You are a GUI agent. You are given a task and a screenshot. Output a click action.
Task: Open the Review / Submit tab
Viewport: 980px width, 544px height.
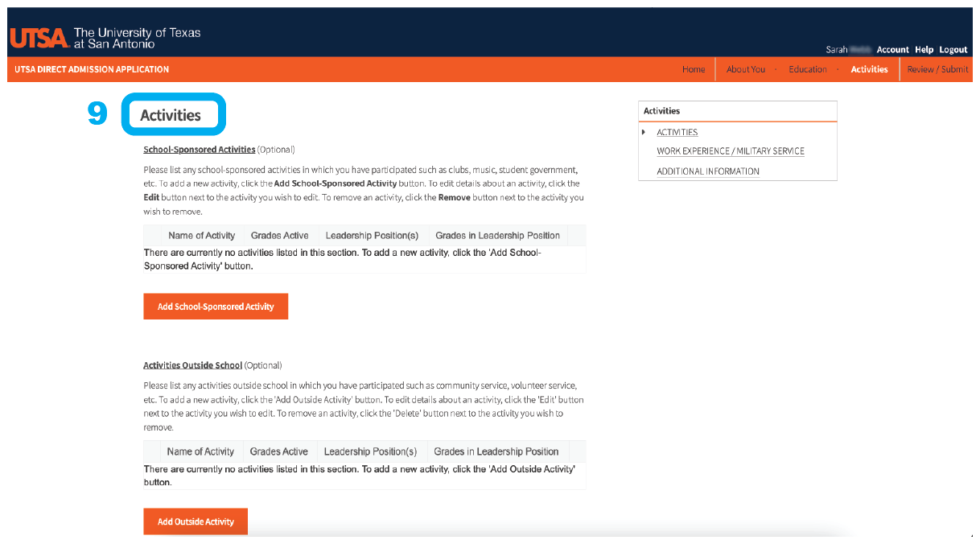937,69
